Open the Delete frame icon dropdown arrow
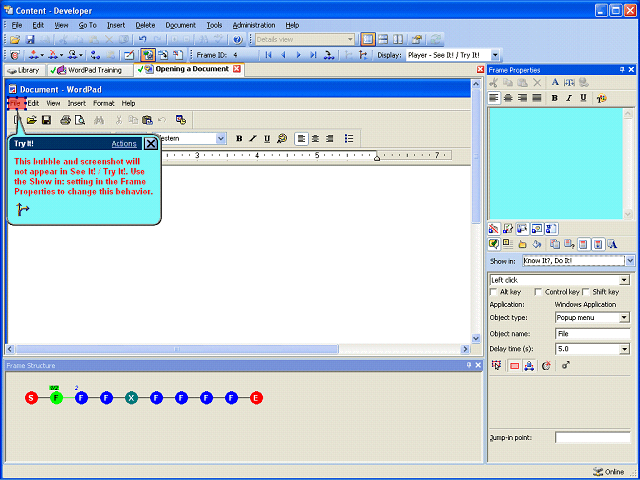The width and height of the screenshot is (640, 480). tap(61, 55)
